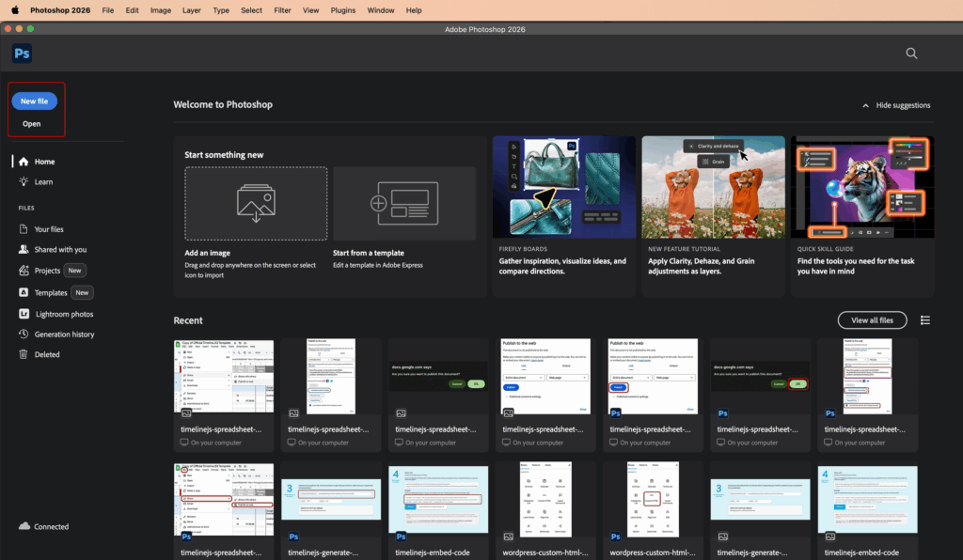The width and height of the screenshot is (963, 560).
Task: Click the Add an image drop zone
Action: coord(256,204)
